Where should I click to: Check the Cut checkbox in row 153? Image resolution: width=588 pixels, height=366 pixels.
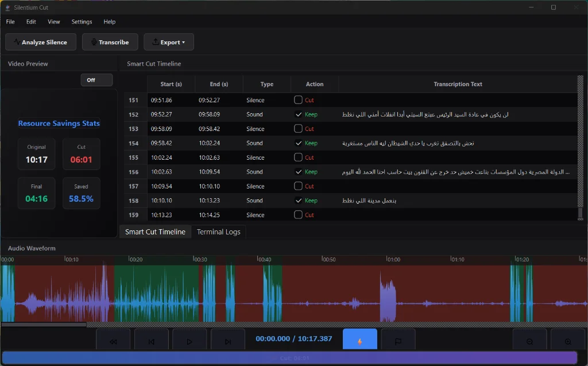298,128
